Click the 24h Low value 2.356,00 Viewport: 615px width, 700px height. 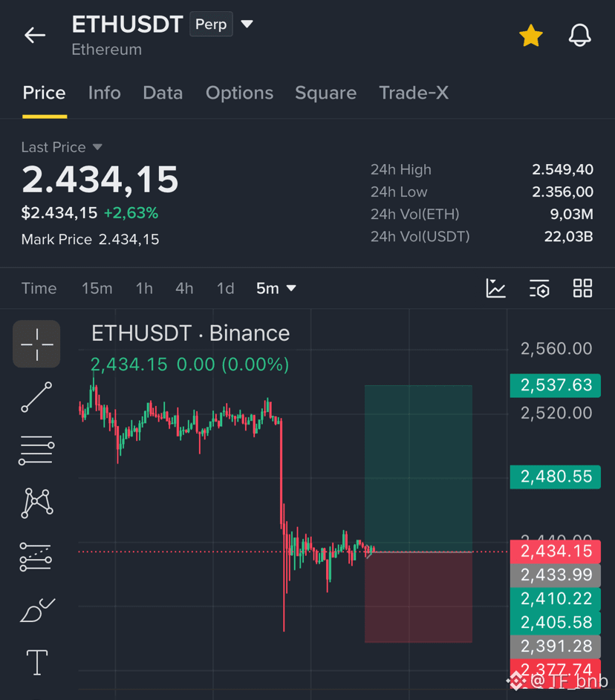point(562,192)
